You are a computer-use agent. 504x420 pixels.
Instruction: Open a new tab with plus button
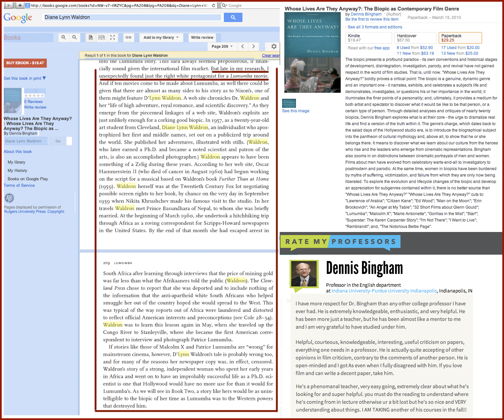(x=20, y=5)
